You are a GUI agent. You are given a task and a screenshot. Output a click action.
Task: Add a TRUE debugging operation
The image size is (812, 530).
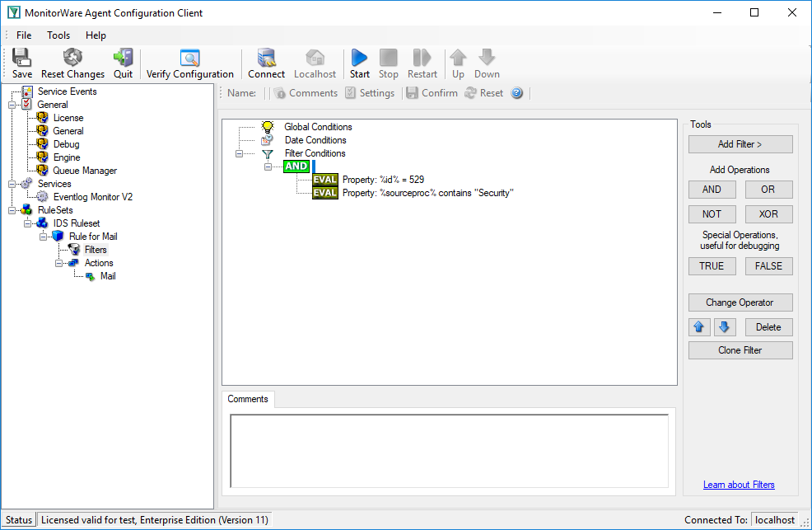pyautogui.click(x=712, y=265)
